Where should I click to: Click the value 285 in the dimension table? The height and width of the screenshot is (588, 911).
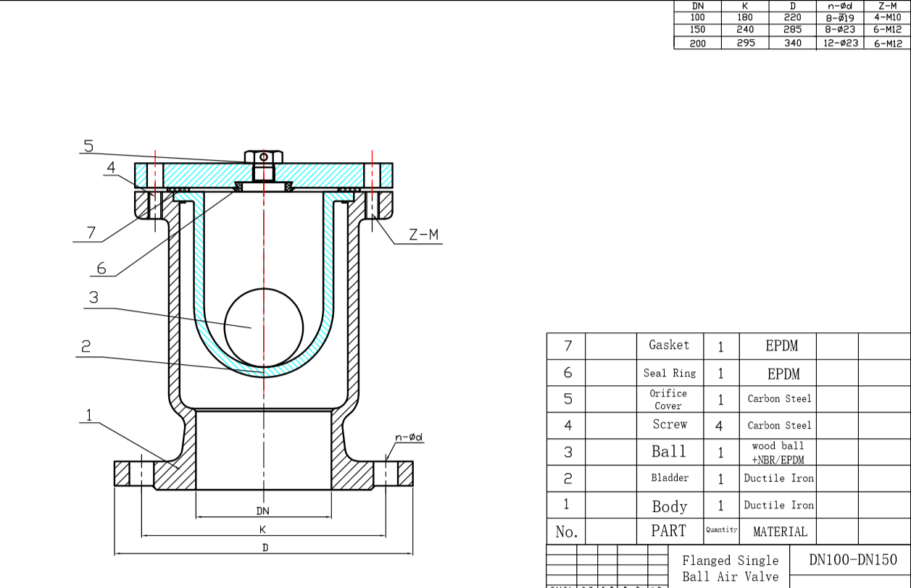(x=793, y=30)
